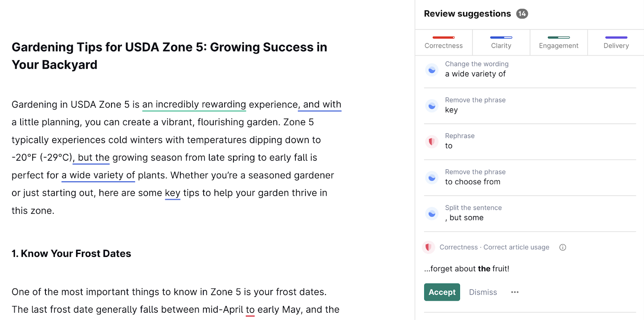
Task: Click the Clarity icon beside 'a wide variety of'
Action: click(x=431, y=70)
